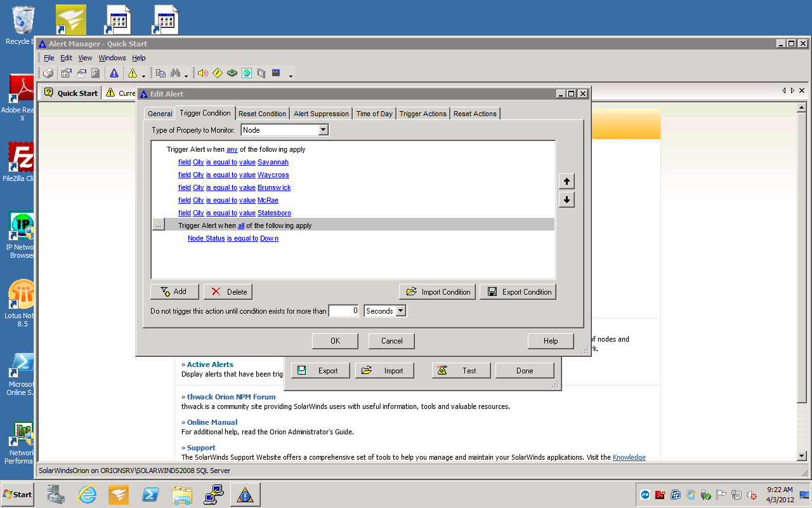The image size is (812, 508).
Task: Click the Start button
Action: point(18,495)
